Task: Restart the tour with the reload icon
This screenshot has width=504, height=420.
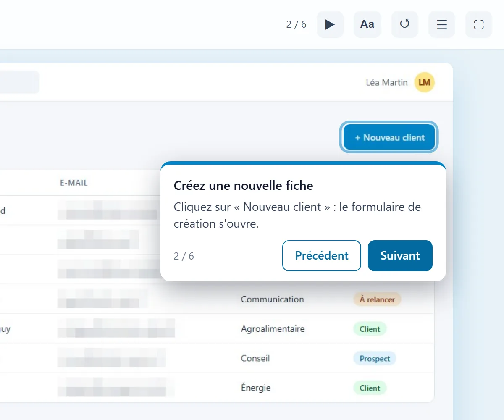Action: (x=404, y=24)
